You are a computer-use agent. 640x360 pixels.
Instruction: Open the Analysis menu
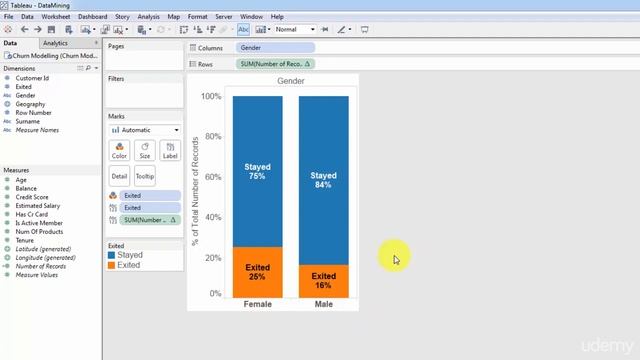[x=149, y=17]
